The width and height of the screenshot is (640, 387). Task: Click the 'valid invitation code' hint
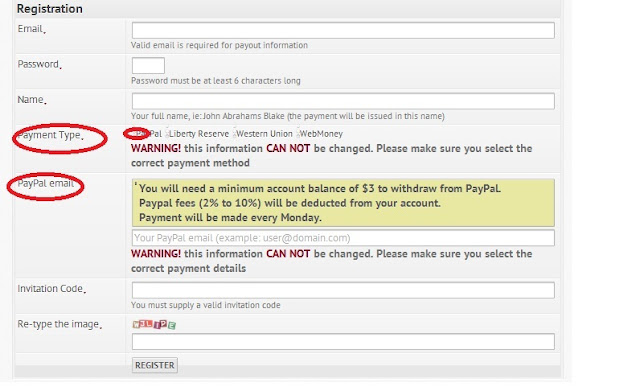205,305
